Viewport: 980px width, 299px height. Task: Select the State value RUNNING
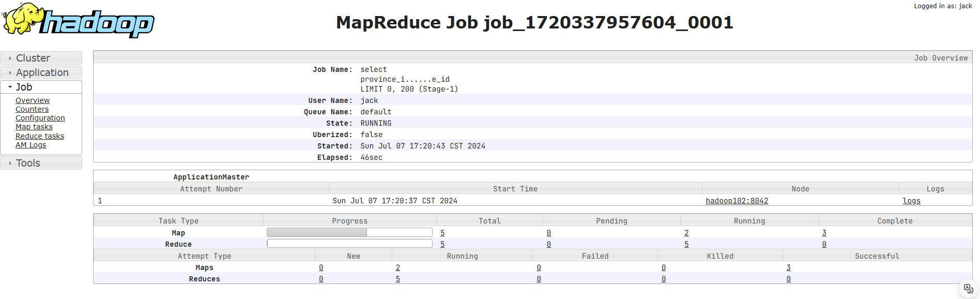tap(376, 123)
